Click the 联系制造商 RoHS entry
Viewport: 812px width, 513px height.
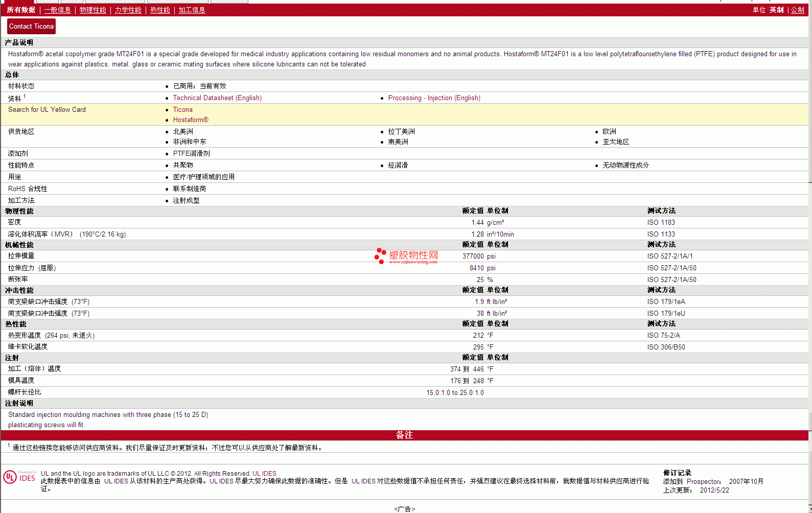click(189, 189)
